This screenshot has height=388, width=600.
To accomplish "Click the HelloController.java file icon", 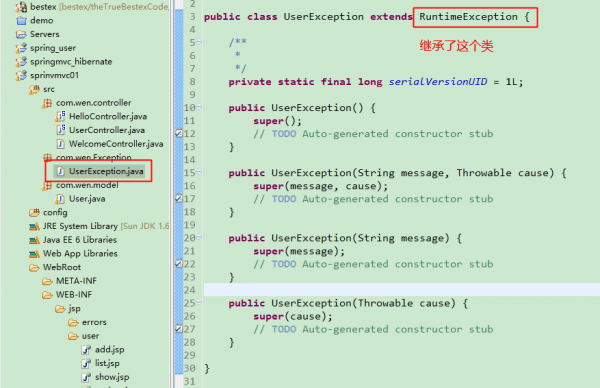I will pos(61,116).
